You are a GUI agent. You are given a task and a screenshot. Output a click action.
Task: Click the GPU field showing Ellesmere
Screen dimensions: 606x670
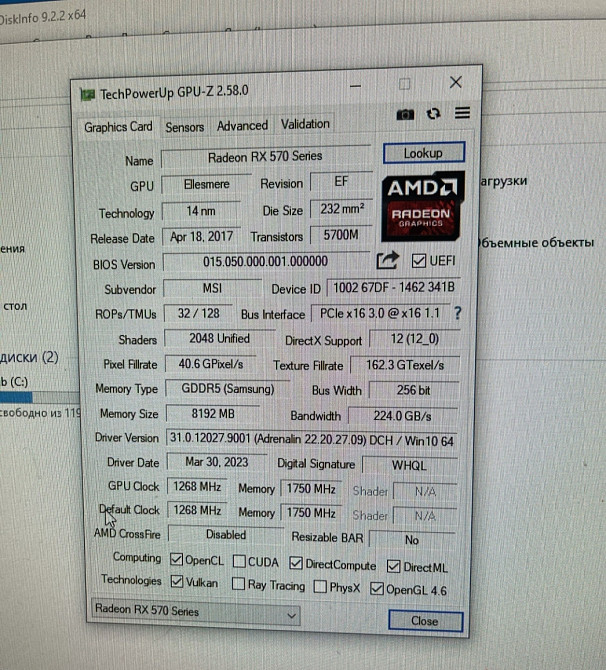click(206, 184)
